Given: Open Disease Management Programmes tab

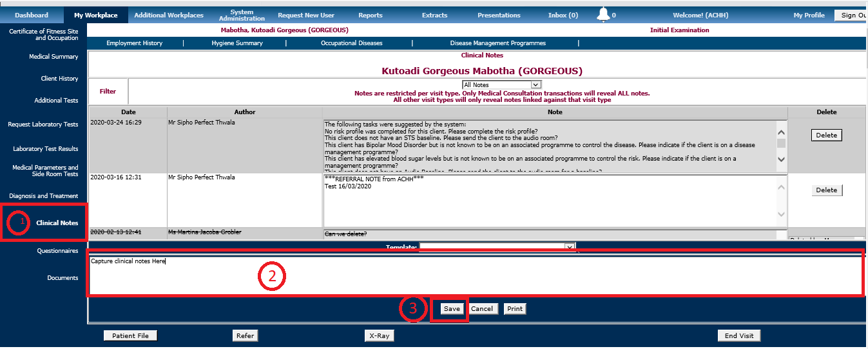Looking at the screenshot, I should (x=498, y=43).
